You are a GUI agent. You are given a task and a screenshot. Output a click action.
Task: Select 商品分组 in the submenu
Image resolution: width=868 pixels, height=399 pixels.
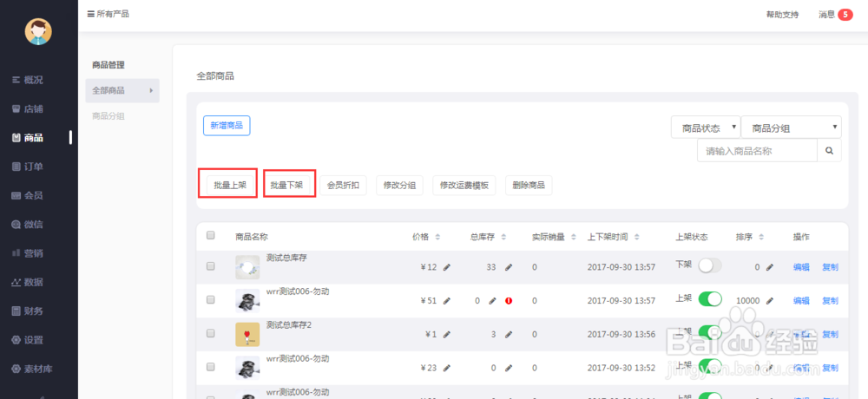coord(108,115)
